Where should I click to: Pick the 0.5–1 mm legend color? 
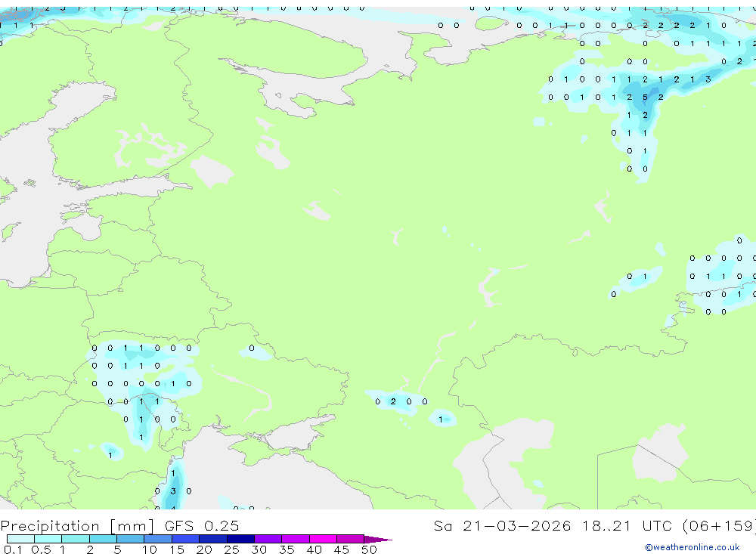48,539
